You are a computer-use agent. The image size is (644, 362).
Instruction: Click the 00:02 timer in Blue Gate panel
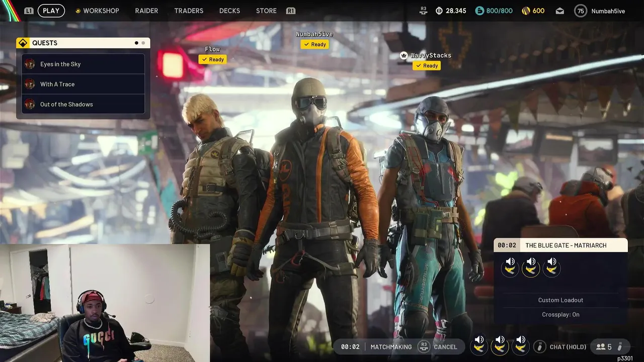tap(507, 245)
